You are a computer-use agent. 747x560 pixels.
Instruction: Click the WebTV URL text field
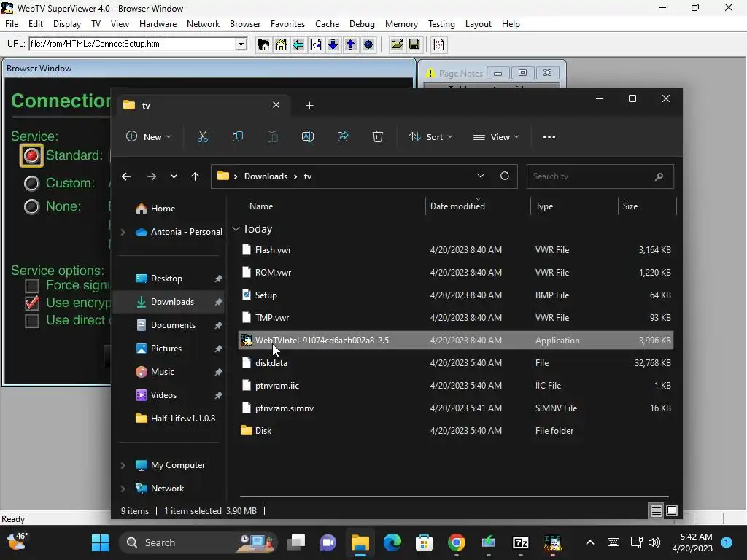pos(132,44)
